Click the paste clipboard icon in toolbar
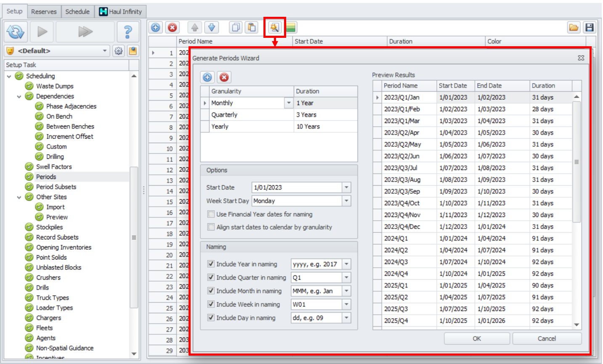 [252, 28]
